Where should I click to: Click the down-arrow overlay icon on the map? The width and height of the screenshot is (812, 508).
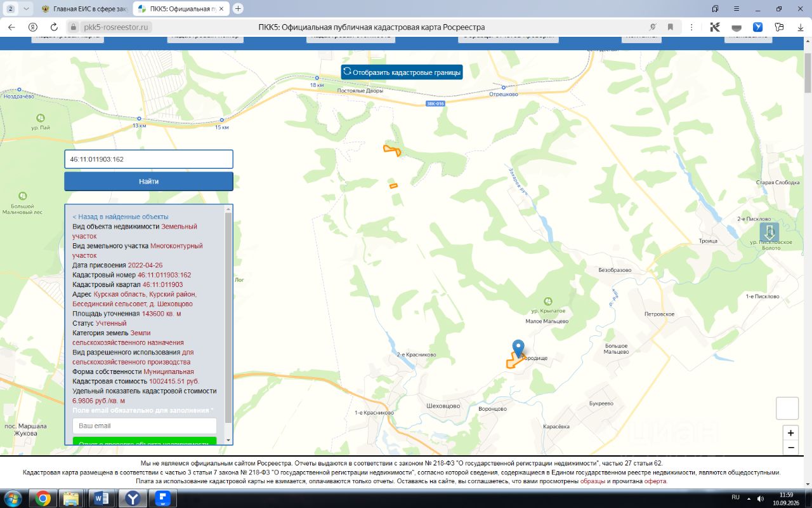click(x=769, y=232)
